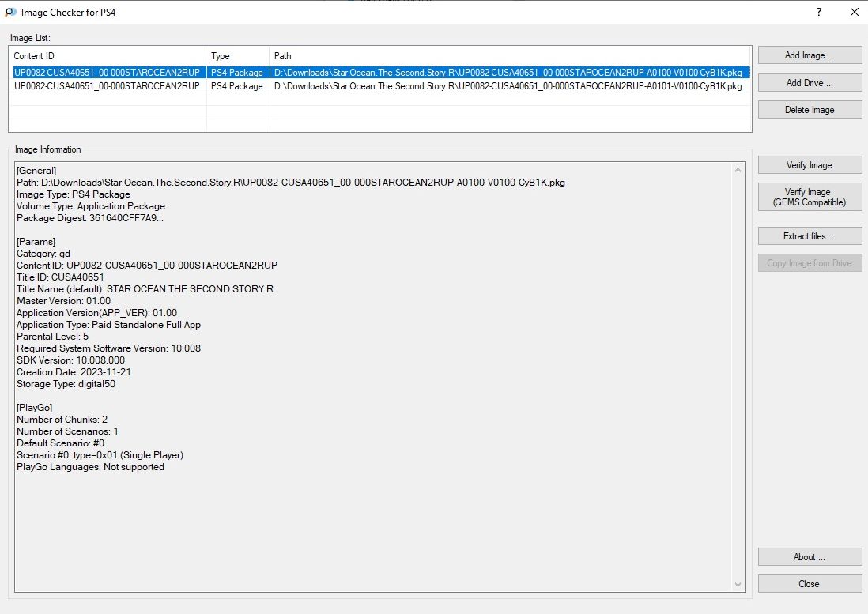Click the SDK Version: 10.008.000 line
Screen dimensions: 868x614
71,360
